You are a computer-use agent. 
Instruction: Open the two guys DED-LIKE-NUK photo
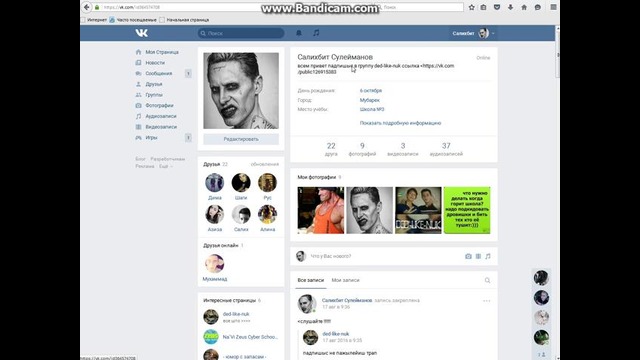coord(418,210)
